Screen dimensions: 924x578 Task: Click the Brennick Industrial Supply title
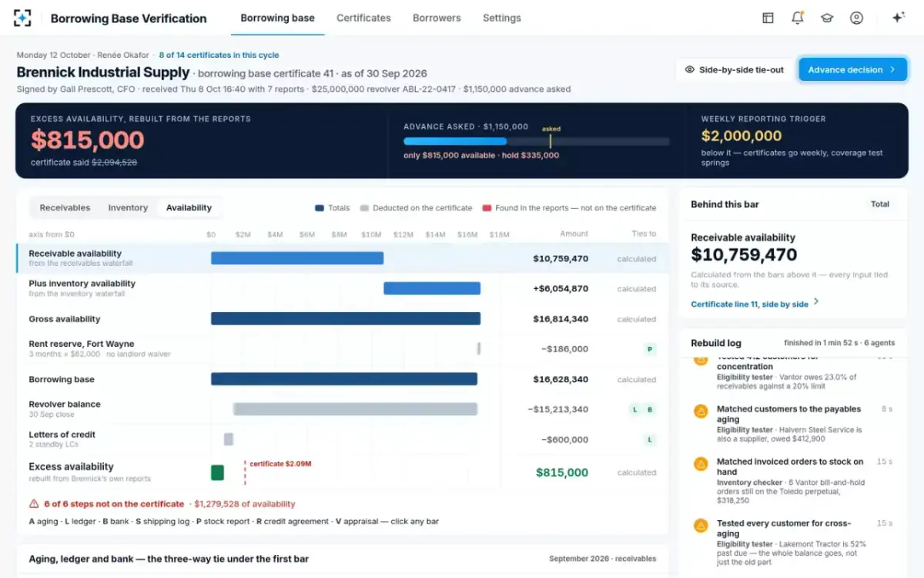tap(103, 72)
